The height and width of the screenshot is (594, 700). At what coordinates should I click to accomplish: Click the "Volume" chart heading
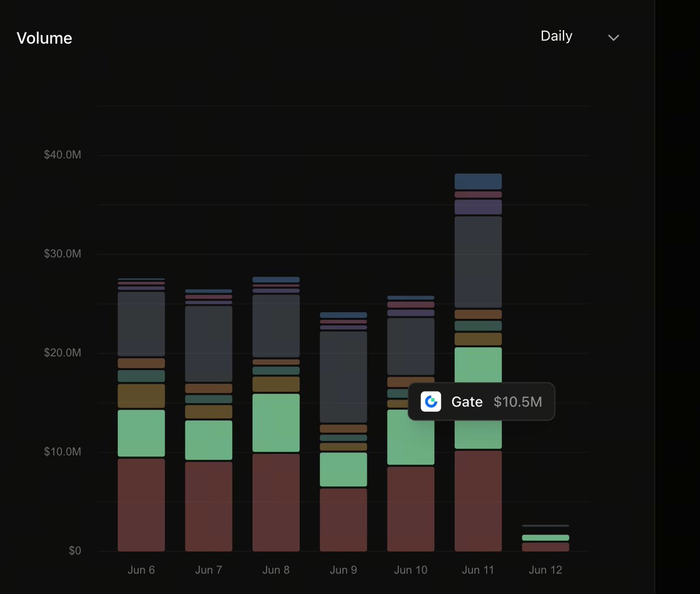44,38
